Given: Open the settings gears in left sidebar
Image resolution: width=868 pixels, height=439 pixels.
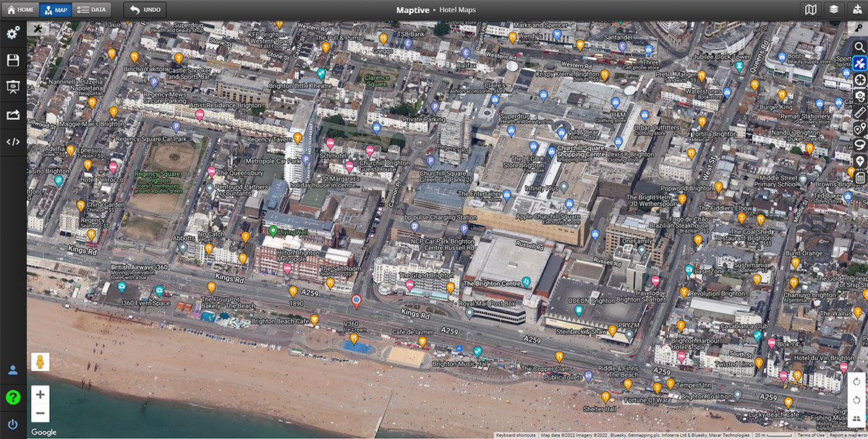Looking at the screenshot, I should 13,34.
